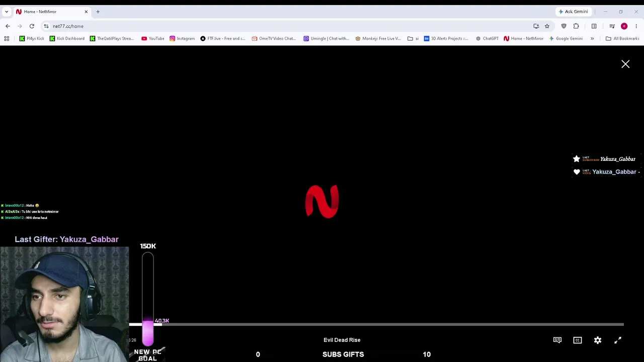Viewport: 644px width, 362px height.
Task: Open the YouTube bookmark
Action: [x=153, y=39]
